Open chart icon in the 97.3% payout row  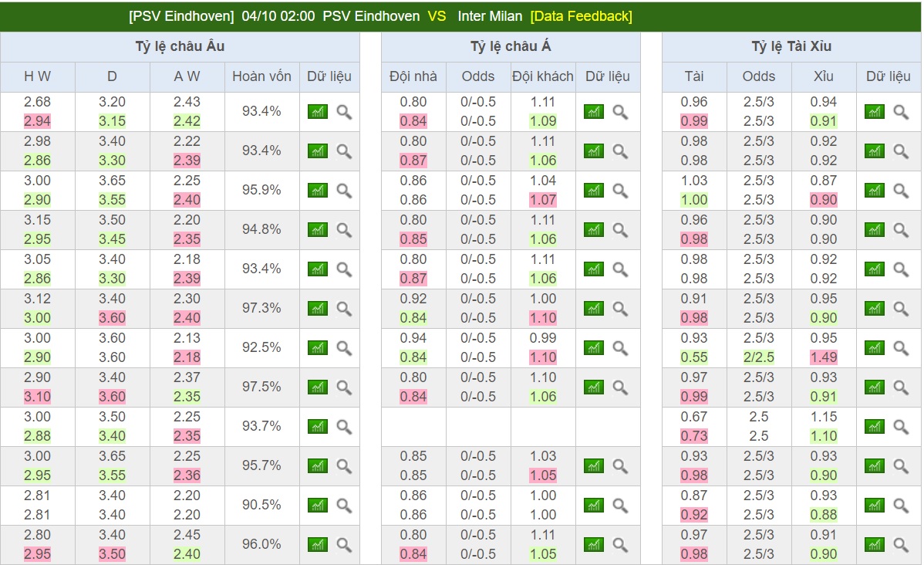click(318, 309)
